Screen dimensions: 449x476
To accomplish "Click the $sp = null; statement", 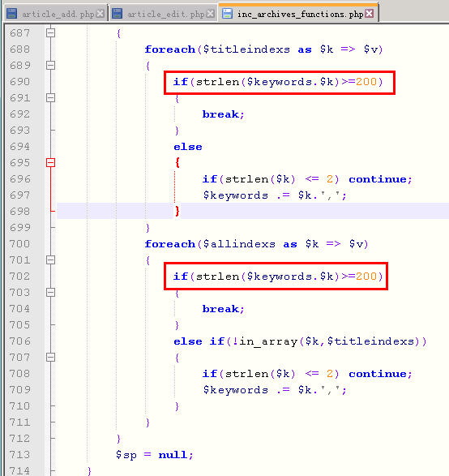I will click(x=154, y=455).
